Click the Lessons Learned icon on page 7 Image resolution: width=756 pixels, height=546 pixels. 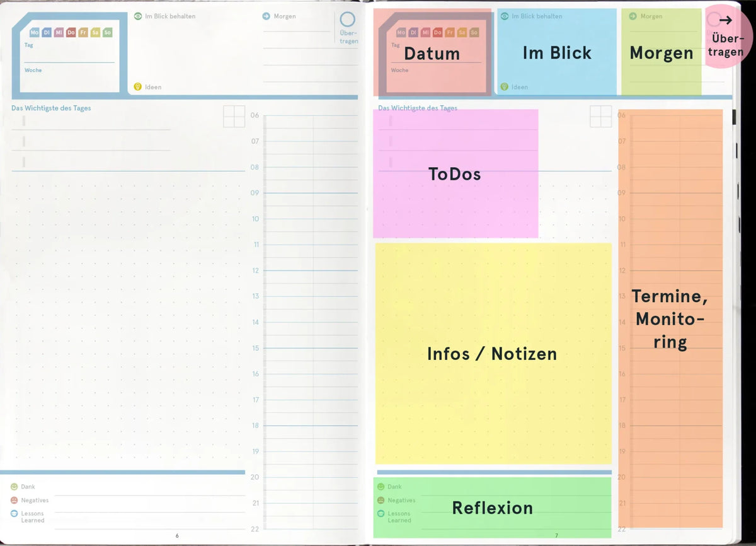[381, 514]
